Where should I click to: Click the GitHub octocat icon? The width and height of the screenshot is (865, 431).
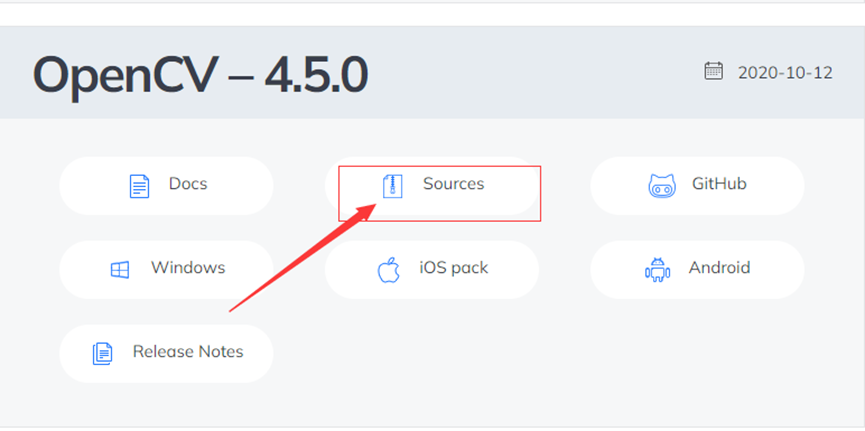(662, 186)
